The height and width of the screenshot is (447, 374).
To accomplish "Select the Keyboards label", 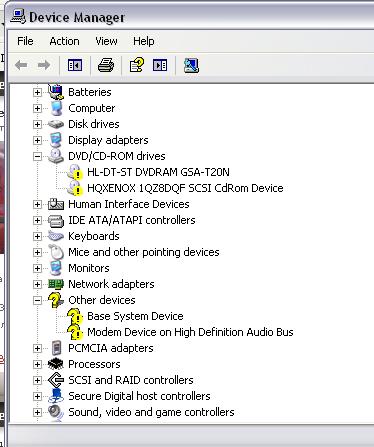I will pyautogui.click(x=94, y=236).
